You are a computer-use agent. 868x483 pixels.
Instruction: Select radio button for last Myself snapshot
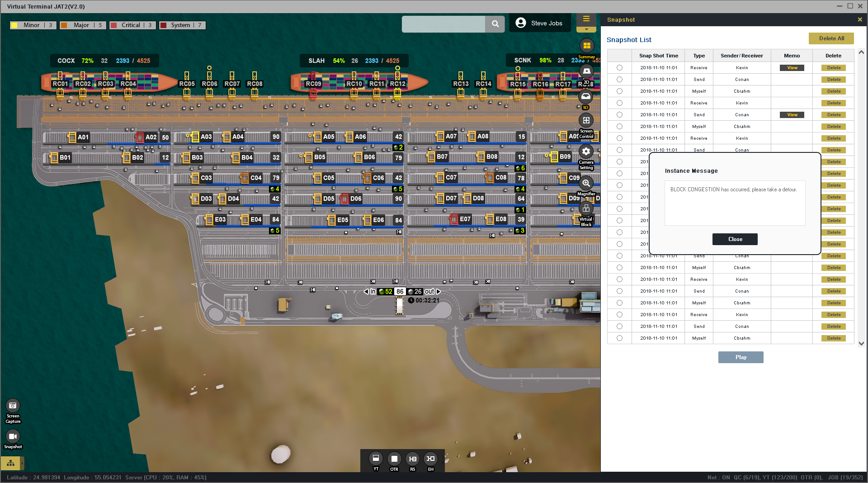tap(619, 338)
